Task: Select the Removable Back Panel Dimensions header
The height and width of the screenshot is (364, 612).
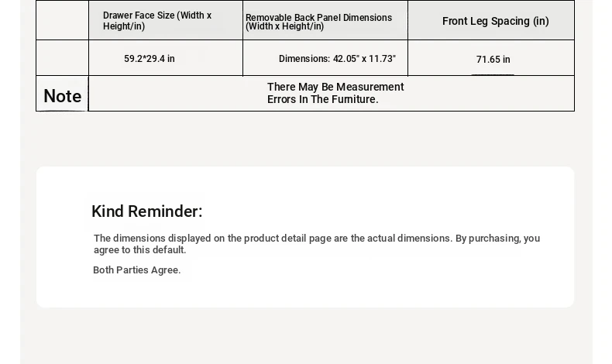Action: [x=325, y=20]
